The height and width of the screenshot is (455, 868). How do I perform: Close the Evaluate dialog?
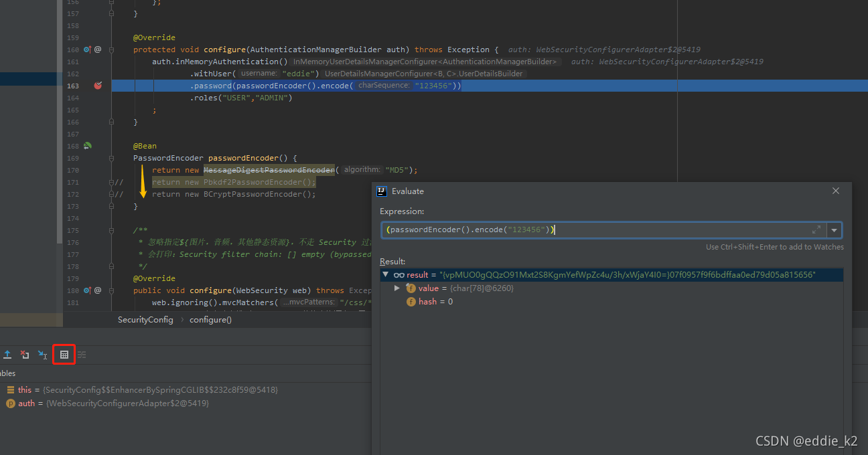point(836,191)
